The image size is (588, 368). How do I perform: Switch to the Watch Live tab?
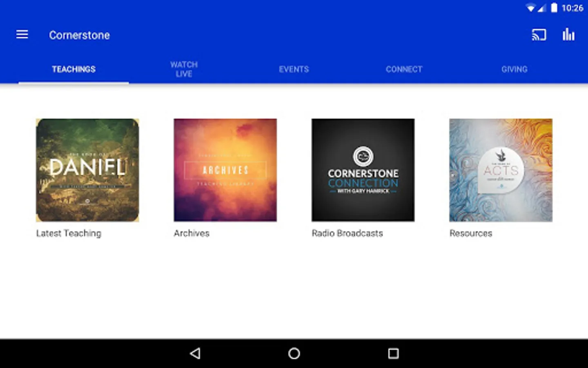pyautogui.click(x=184, y=69)
